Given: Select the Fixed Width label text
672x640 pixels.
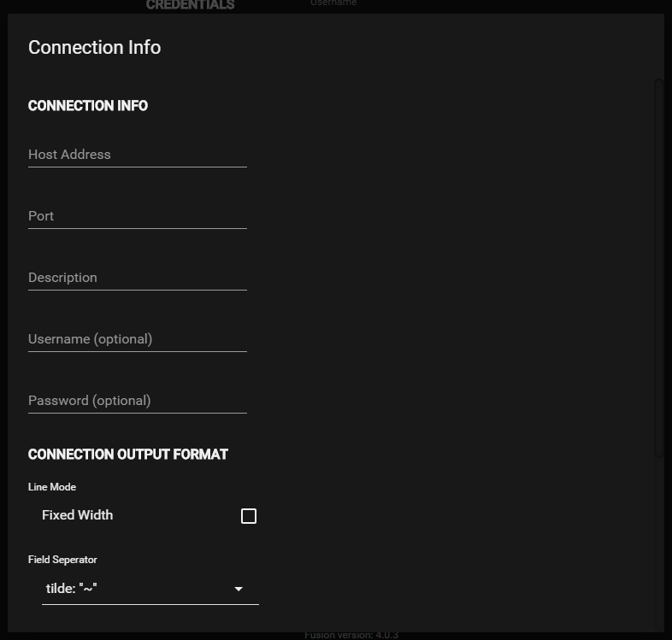Looking at the screenshot, I should pos(78,515).
